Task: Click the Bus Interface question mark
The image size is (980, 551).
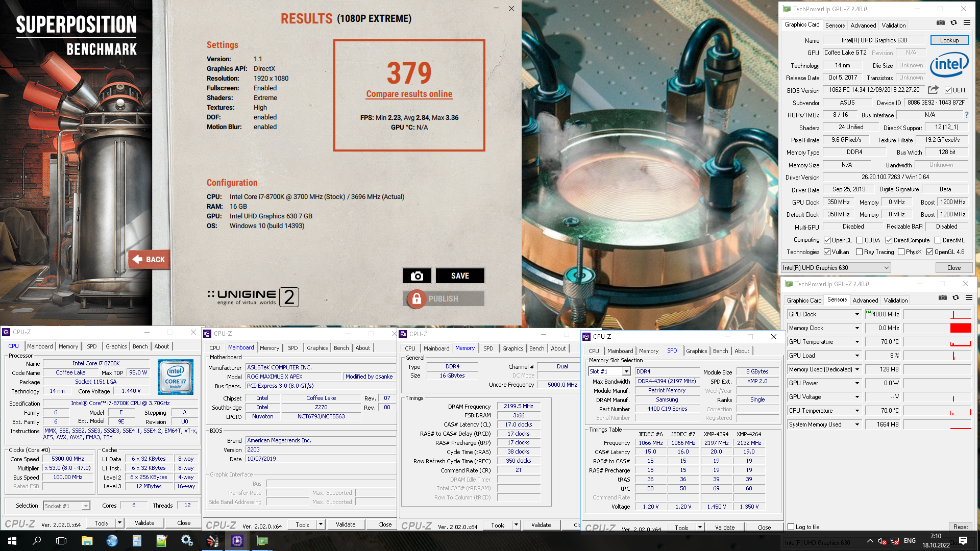Action: tap(966, 115)
